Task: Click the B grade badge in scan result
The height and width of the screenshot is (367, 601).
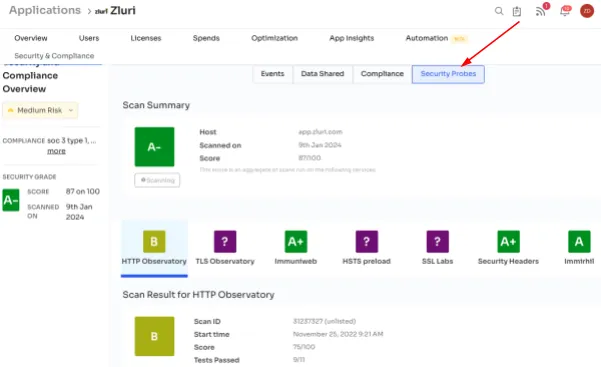Action: (x=154, y=336)
